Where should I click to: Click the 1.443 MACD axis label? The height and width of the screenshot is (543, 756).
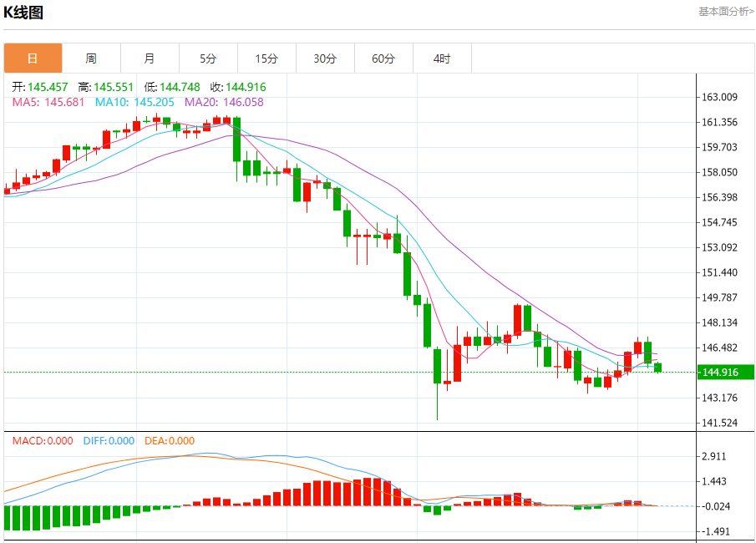click(714, 482)
